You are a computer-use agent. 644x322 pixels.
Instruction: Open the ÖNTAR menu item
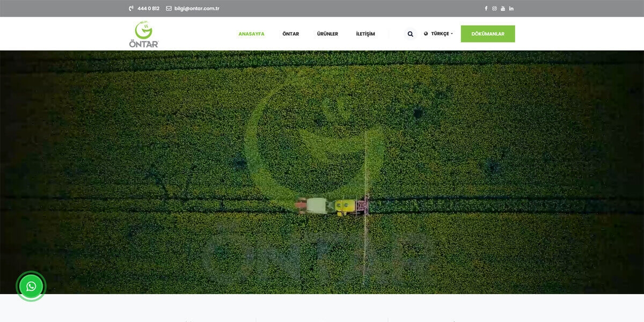click(291, 34)
